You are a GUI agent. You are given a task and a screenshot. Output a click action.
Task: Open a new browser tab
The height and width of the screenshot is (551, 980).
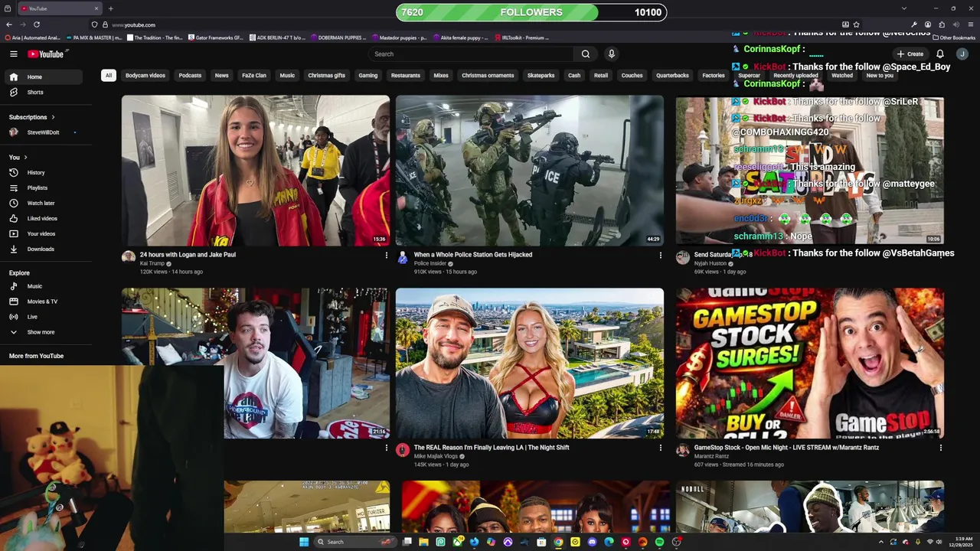pos(111,8)
